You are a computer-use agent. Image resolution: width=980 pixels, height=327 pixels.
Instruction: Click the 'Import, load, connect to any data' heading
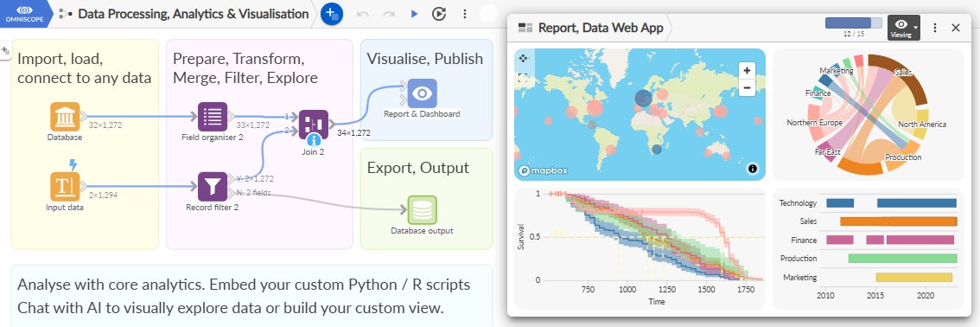85,69
